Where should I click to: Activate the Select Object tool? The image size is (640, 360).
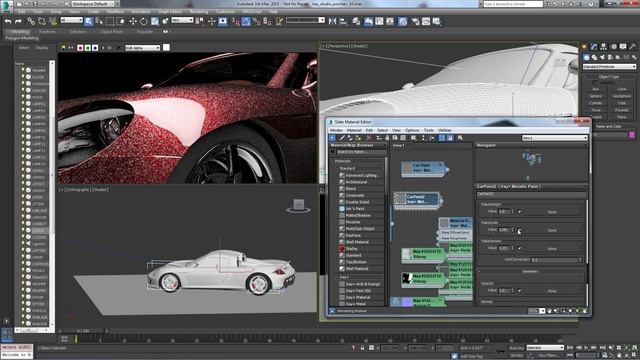[89, 21]
